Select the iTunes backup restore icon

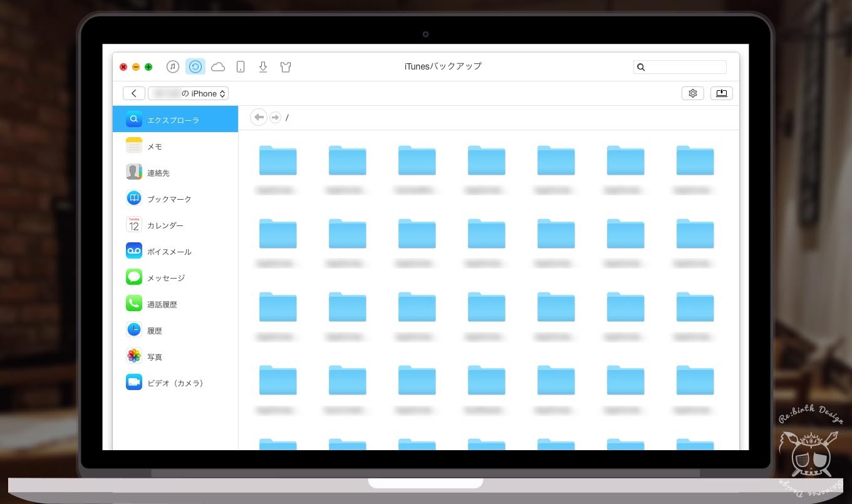(x=195, y=67)
